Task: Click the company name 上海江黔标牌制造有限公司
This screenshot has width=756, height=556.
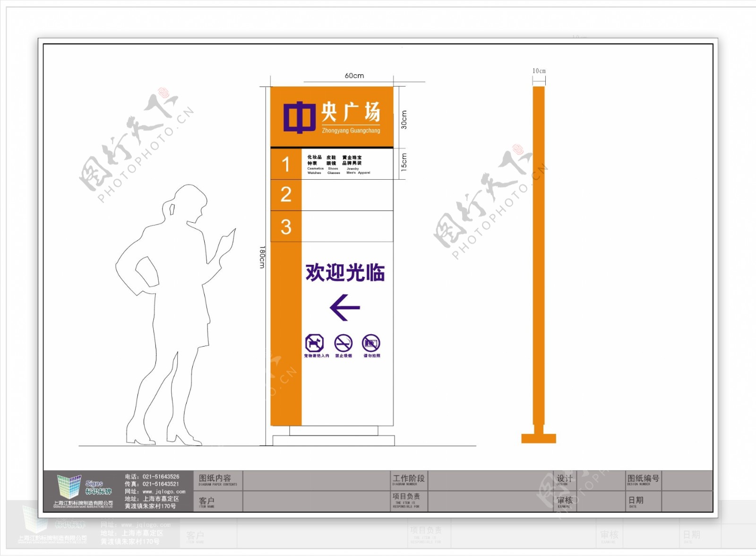Action: click(x=83, y=504)
